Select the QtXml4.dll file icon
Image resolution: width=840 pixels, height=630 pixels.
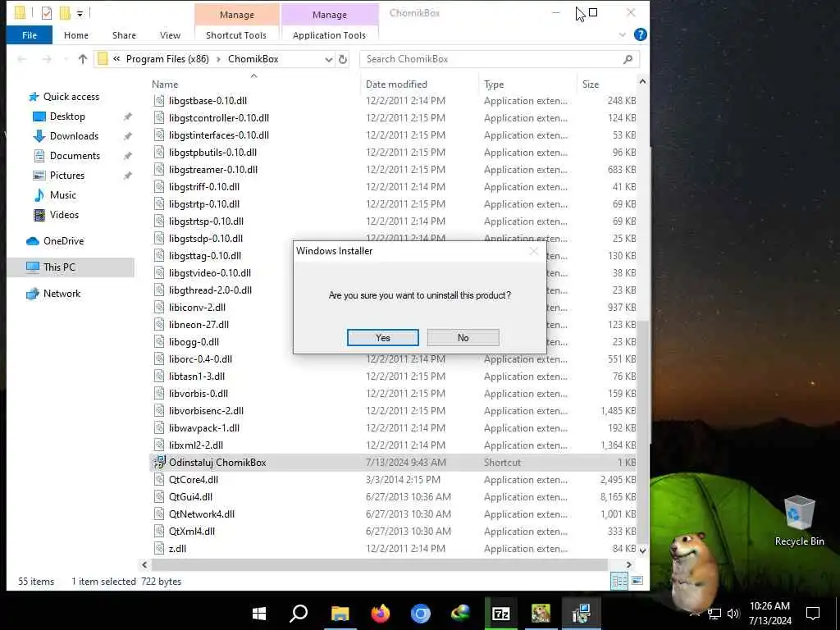159,532
